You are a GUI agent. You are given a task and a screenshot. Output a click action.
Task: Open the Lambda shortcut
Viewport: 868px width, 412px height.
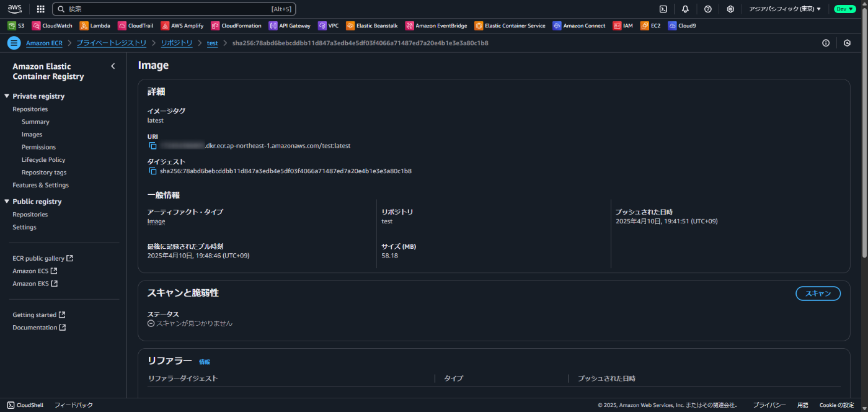tap(95, 26)
